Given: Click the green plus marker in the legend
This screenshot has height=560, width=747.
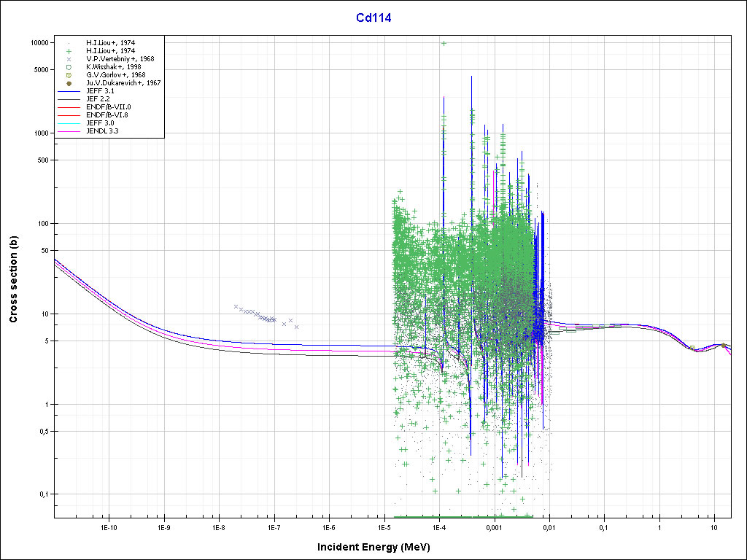Looking at the screenshot, I should click(69, 51).
